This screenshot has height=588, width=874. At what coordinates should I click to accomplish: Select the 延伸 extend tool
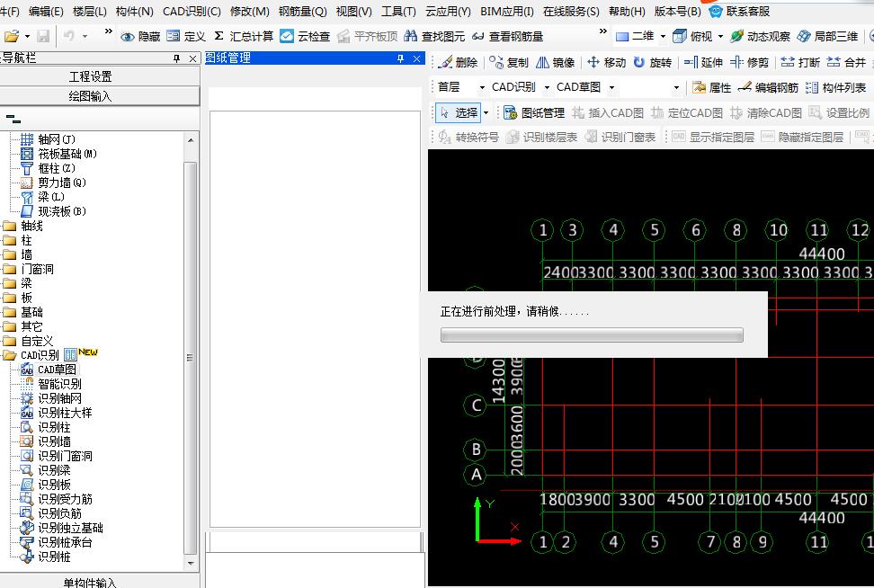pos(703,62)
